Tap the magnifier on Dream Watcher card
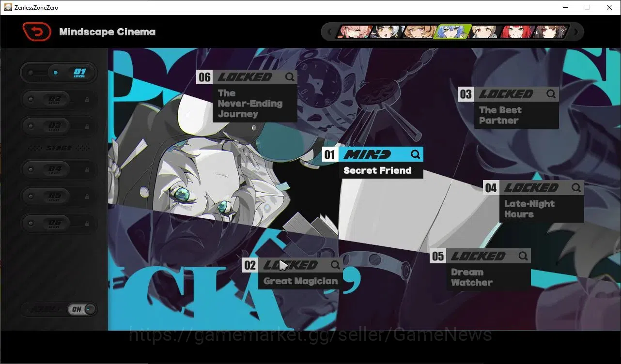This screenshot has width=621, height=364. click(x=523, y=256)
